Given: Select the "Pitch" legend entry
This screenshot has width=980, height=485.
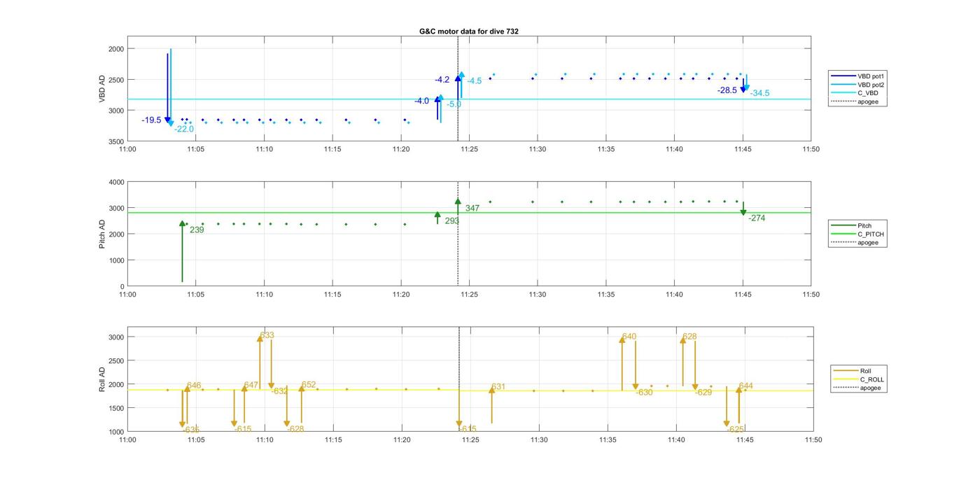Looking at the screenshot, I should coord(851,225).
